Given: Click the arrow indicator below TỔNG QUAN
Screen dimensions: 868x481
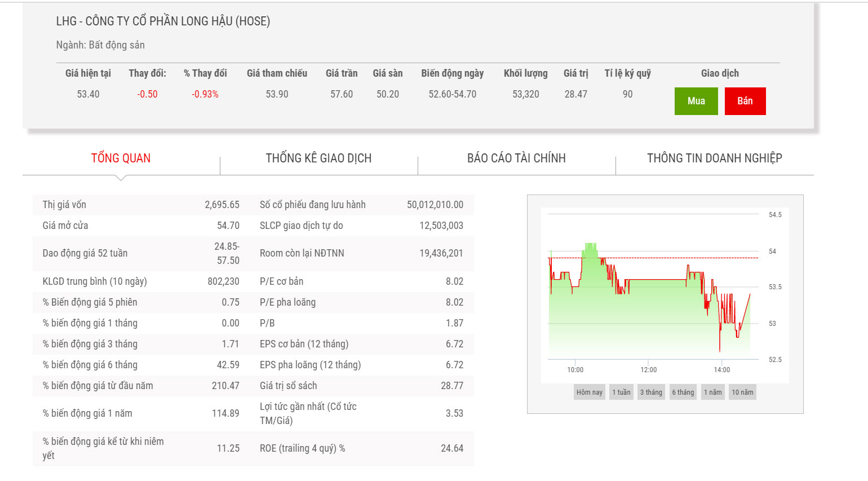Looking at the screenshot, I should (121, 178).
